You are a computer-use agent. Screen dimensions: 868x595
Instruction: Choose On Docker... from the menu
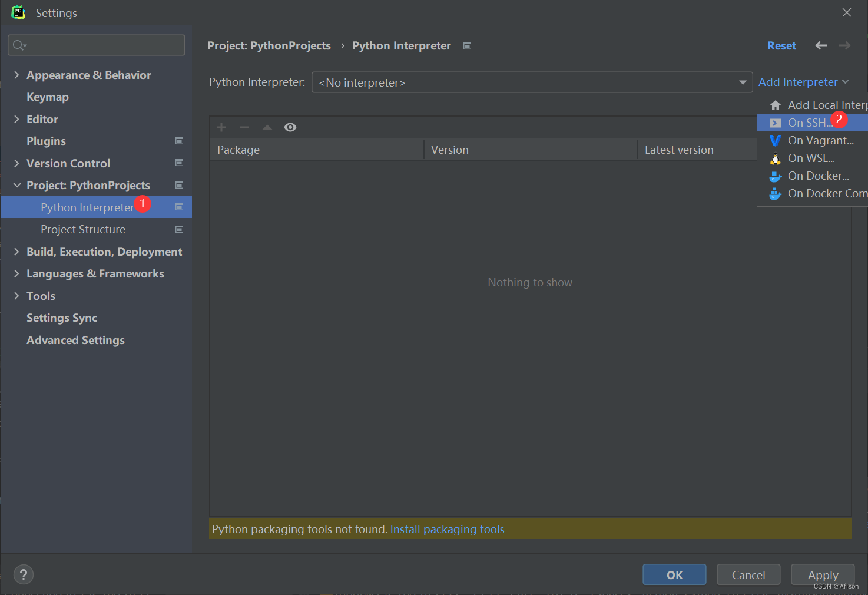[812, 176]
